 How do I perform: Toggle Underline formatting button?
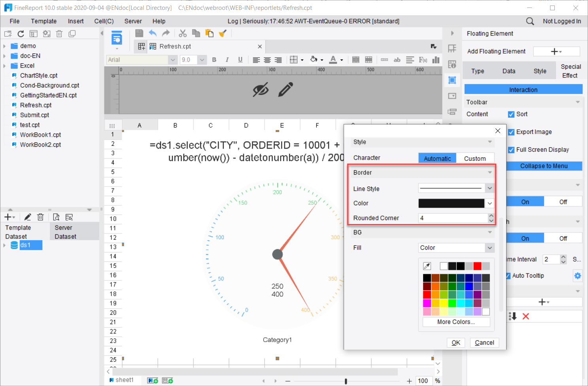(x=240, y=60)
